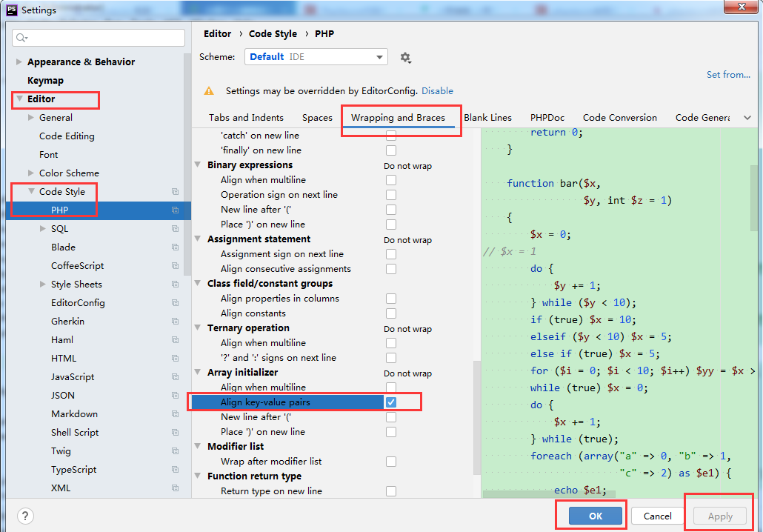Collapse the Code Style node
The image size is (763, 532).
(31, 191)
